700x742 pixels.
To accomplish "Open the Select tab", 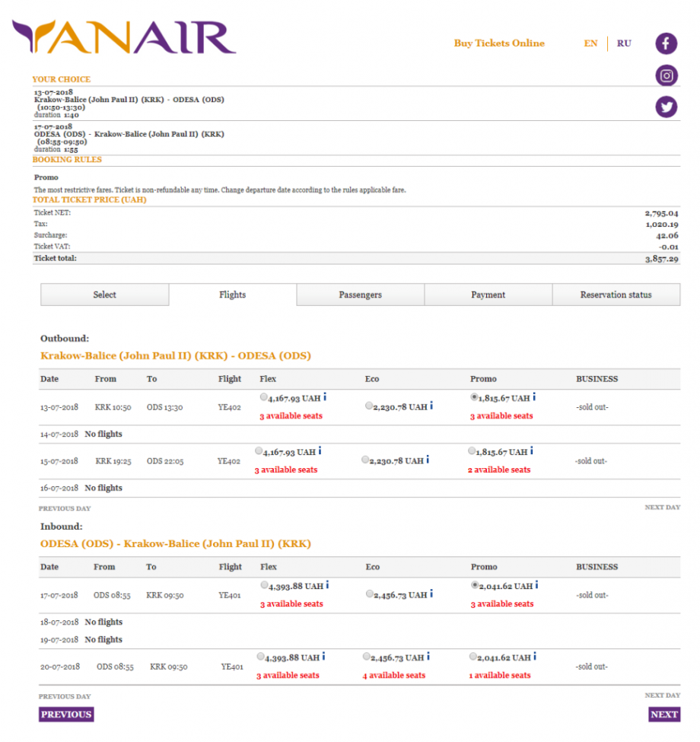I will (104, 295).
